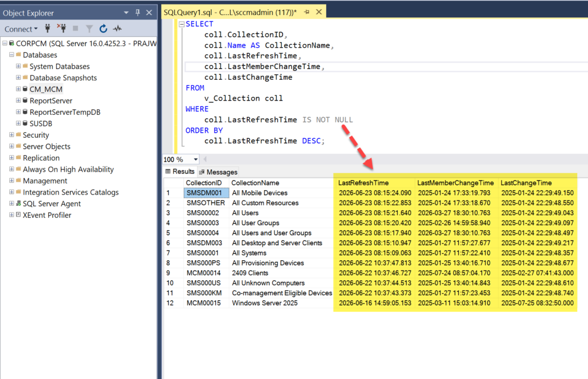Select row header number 7
This screenshot has width=588, height=379.
(x=173, y=253)
